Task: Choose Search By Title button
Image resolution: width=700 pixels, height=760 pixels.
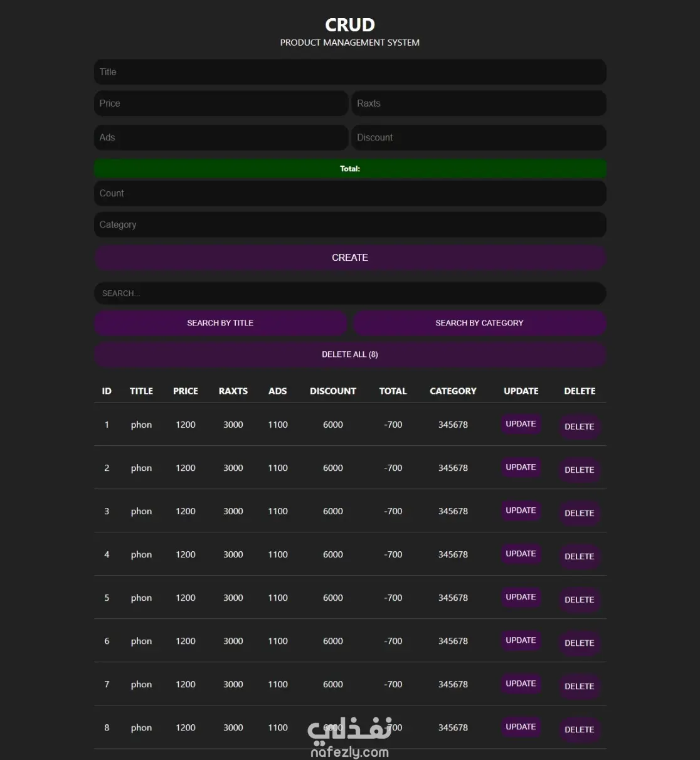Action: coord(220,323)
